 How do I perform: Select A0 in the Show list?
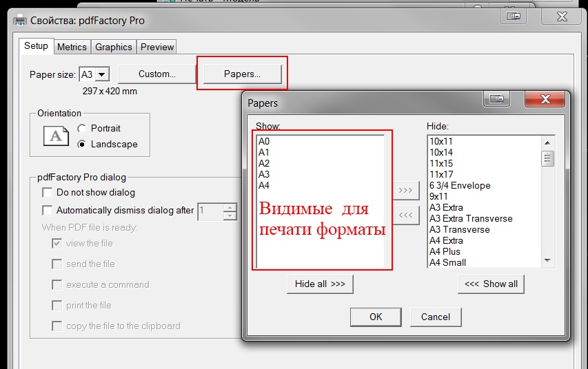tap(264, 142)
